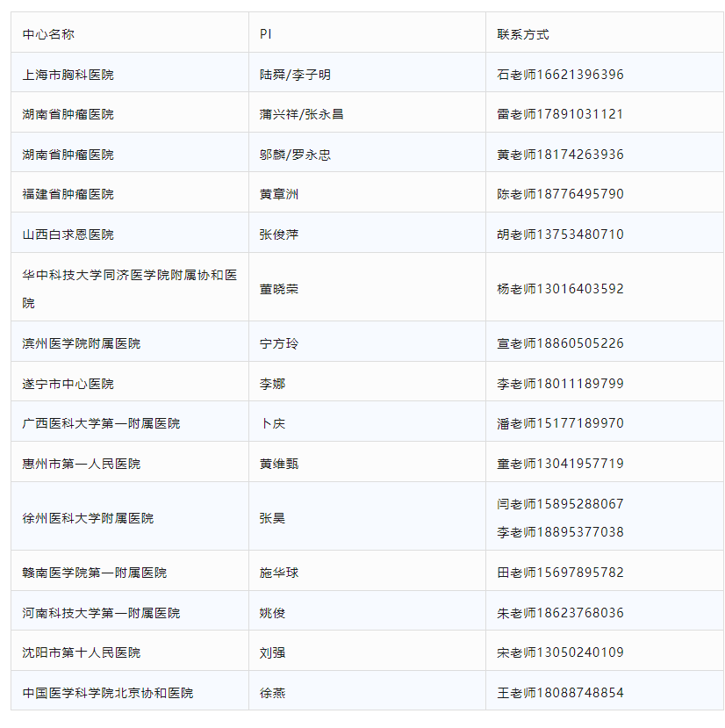725x728 pixels.
Task: Select contact 闫老师15895288067
Action: point(560,504)
